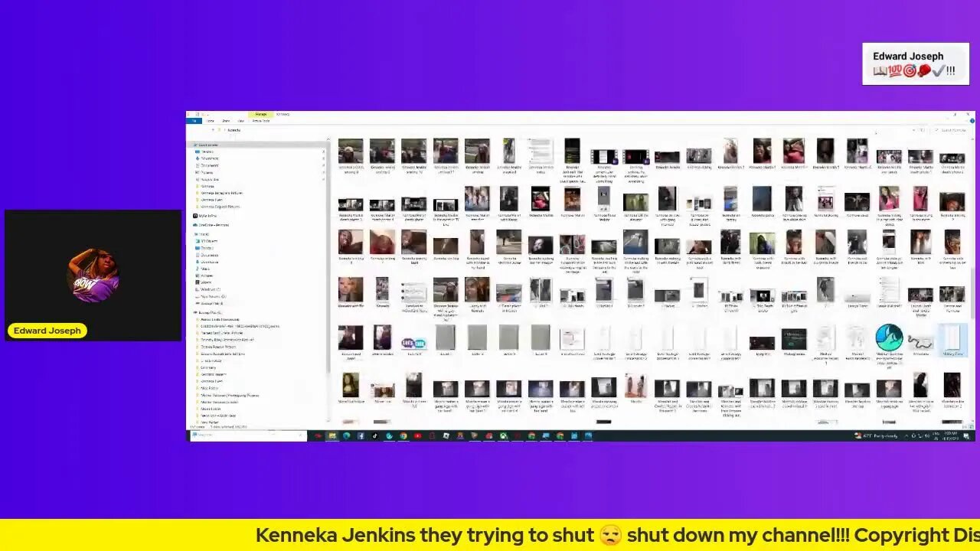Click the Windows taskbar search box
Screen dimensions: 980x551
click(247, 435)
